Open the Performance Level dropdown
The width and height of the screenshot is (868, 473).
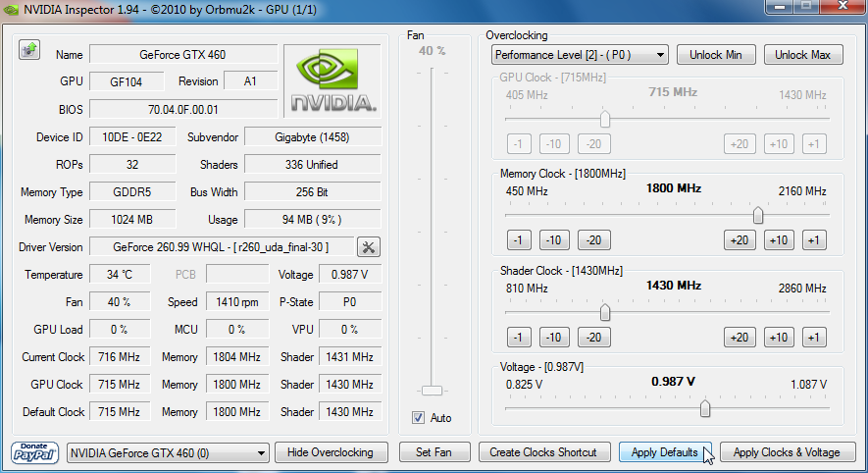[580, 55]
